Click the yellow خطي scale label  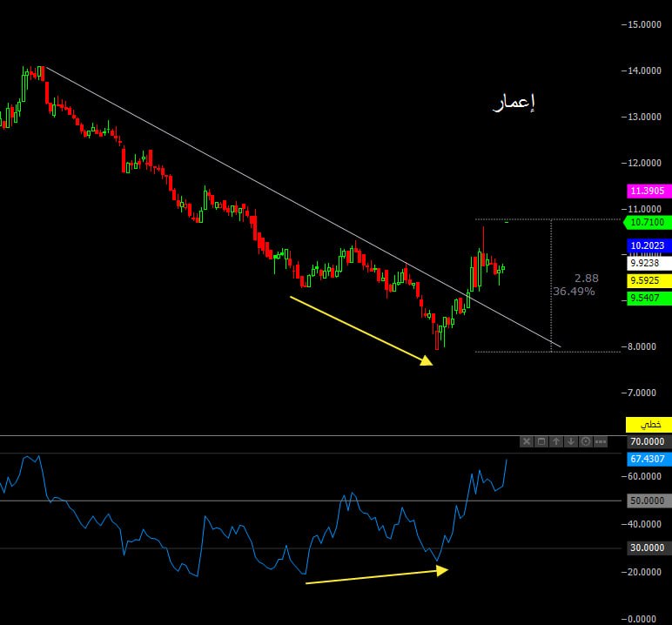648,425
